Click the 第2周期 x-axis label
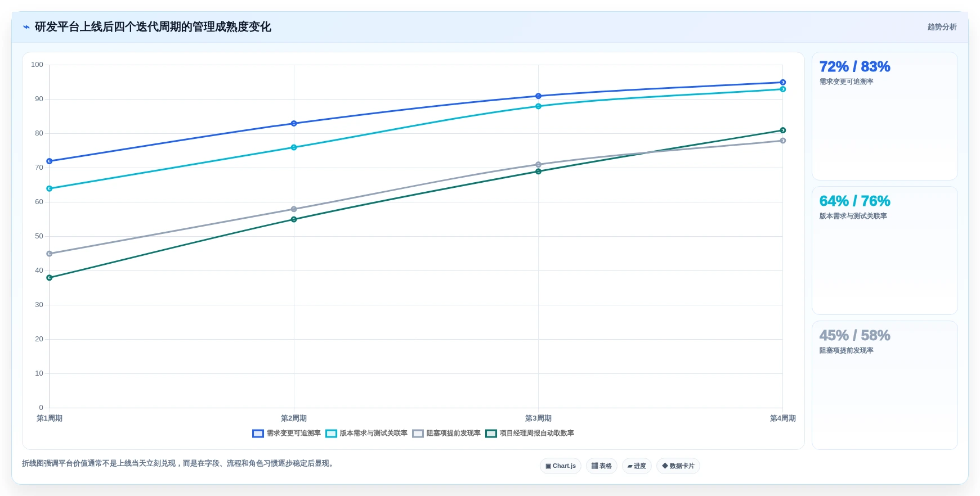 click(x=294, y=418)
